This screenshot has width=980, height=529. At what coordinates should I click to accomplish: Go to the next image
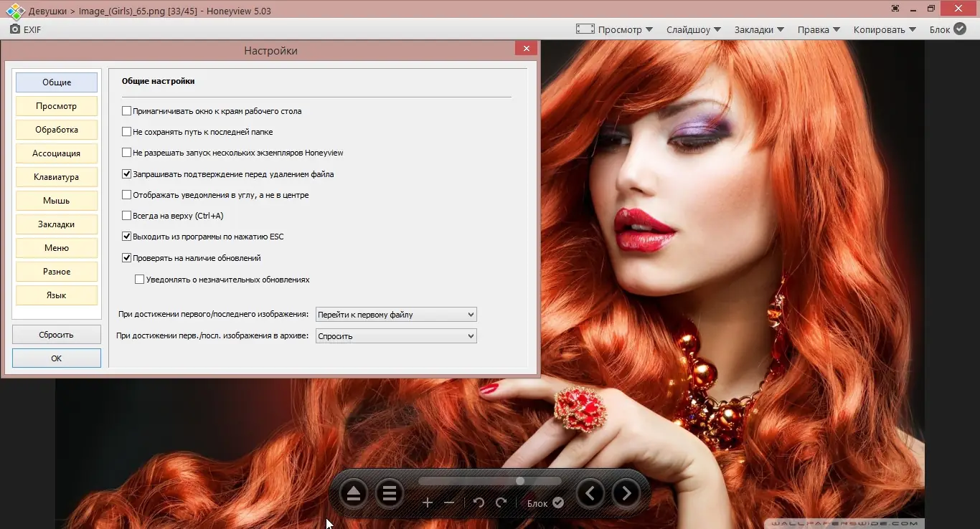(626, 493)
